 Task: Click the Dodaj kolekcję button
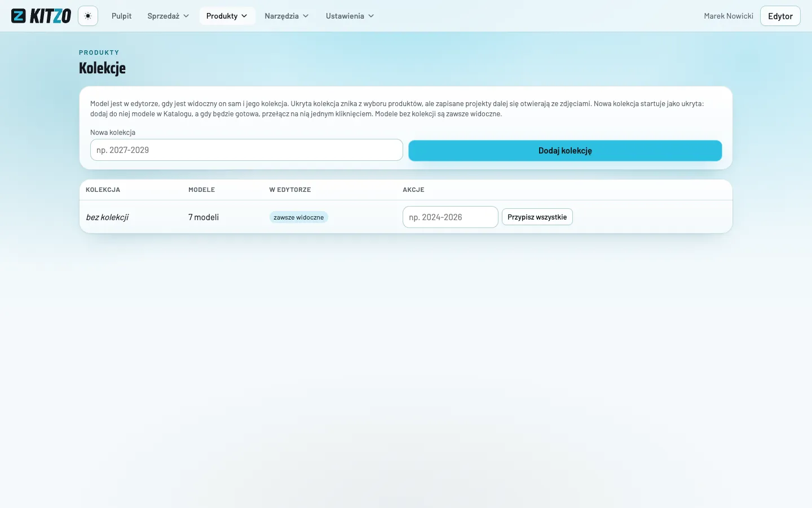(565, 151)
